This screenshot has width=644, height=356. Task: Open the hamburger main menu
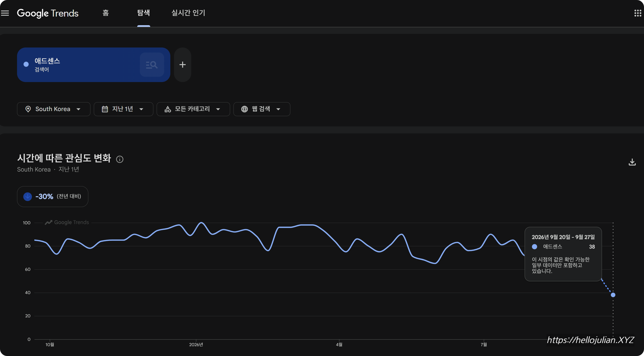click(5, 13)
